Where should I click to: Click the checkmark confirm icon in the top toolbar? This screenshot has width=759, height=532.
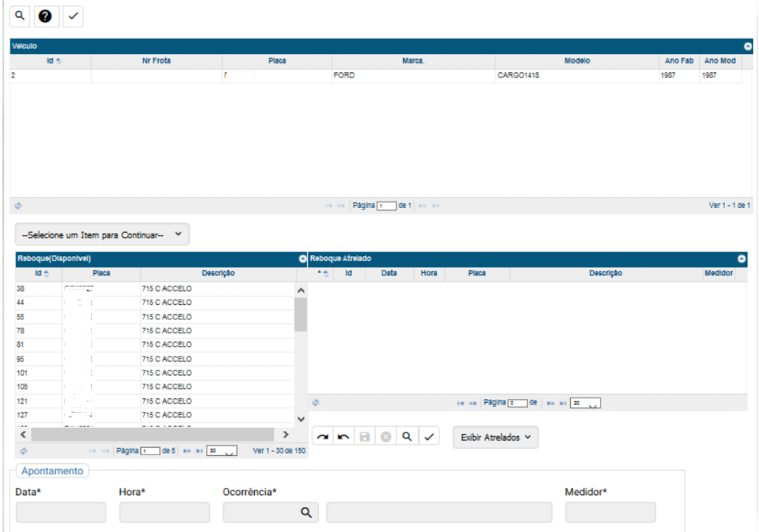coord(72,15)
